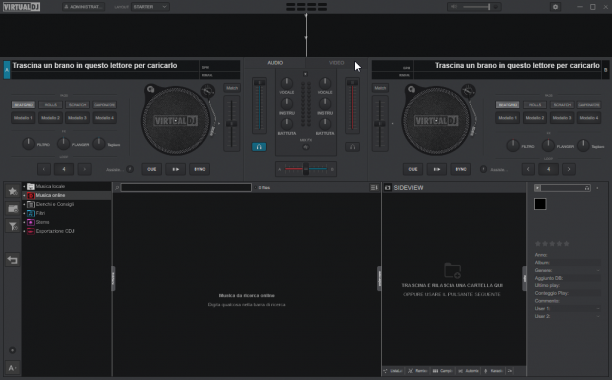Switch to the AUDIO mixer tab
This screenshot has height=380, width=612.
pyautogui.click(x=275, y=63)
